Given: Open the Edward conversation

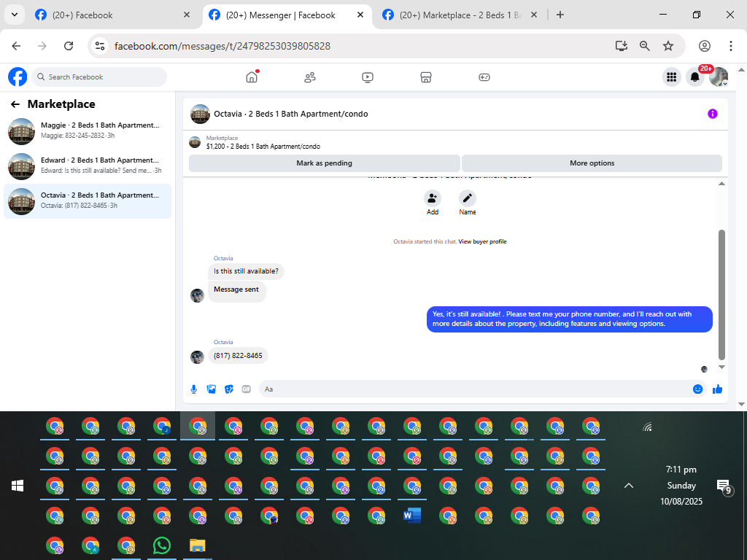Looking at the screenshot, I should click(x=88, y=166).
